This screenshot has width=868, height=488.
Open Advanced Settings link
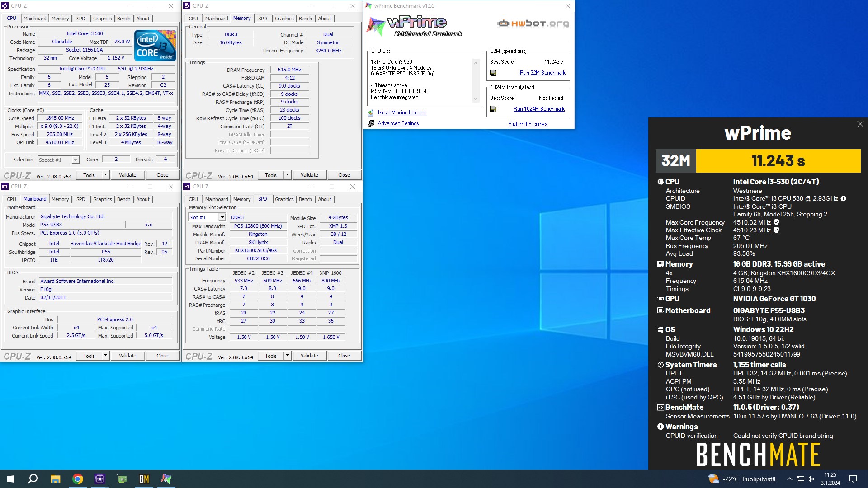(x=398, y=123)
